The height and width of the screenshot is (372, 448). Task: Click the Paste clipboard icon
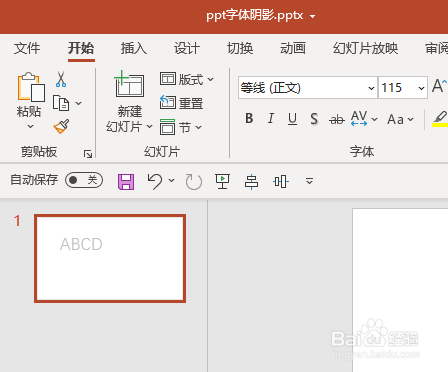coord(31,87)
